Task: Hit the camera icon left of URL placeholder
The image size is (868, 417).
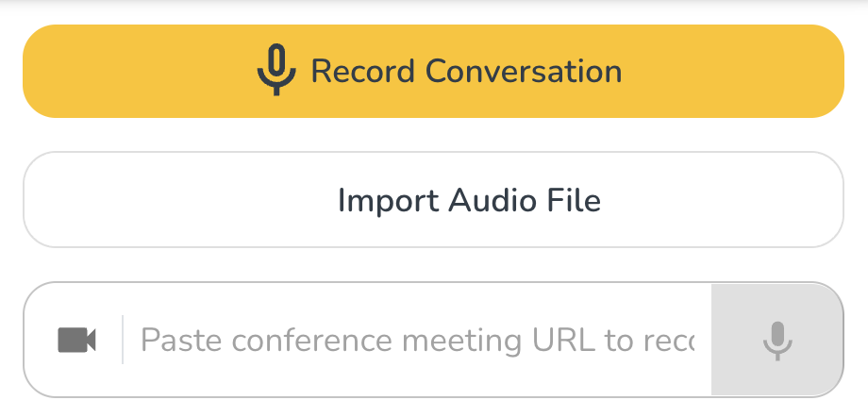Action: pyautogui.click(x=77, y=340)
